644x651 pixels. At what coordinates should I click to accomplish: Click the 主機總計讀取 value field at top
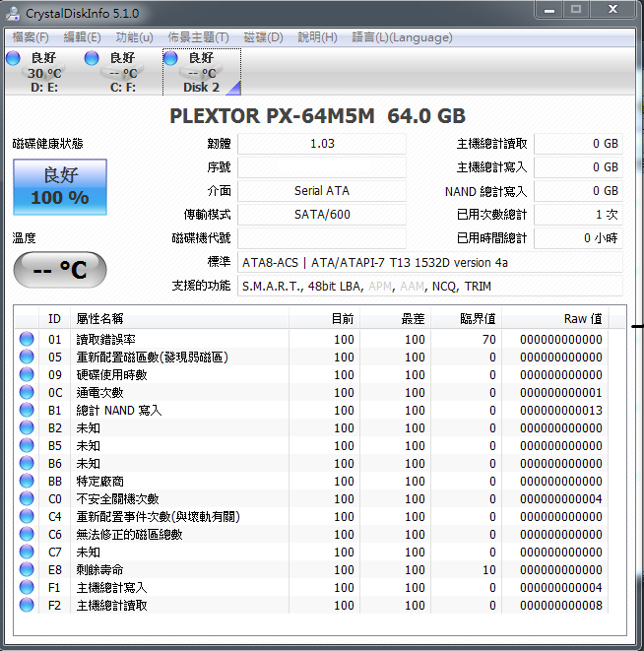click(x=578, y=144)
